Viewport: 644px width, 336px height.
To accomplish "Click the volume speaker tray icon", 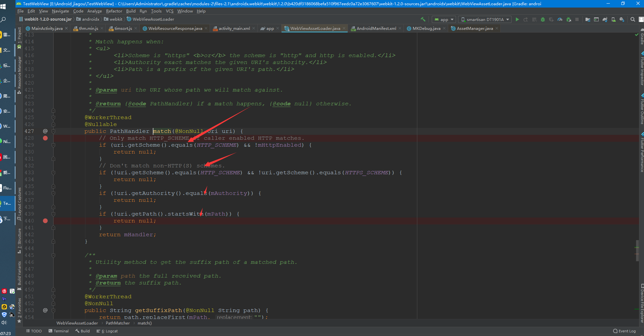I will coord(4,323).
